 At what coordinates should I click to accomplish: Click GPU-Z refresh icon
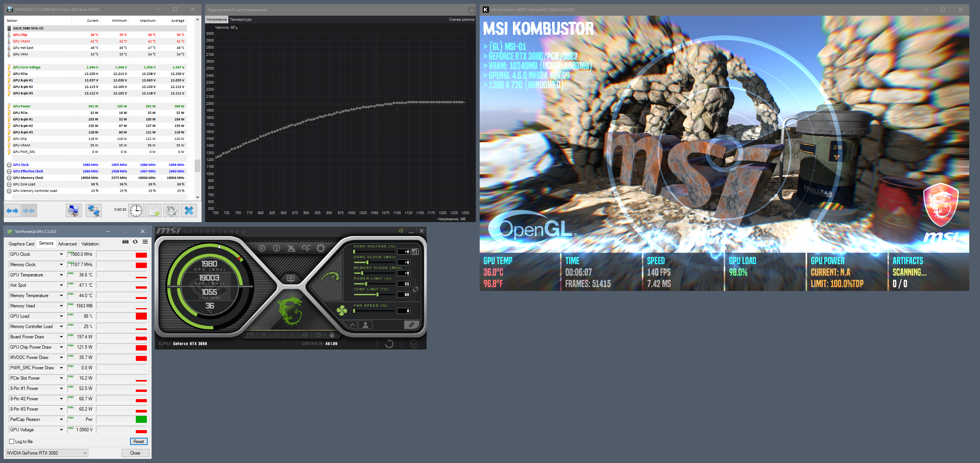(135, 242)
